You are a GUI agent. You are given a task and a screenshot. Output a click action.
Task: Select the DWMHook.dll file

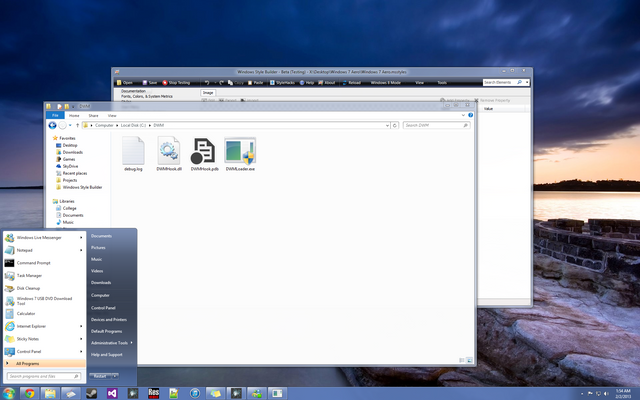(x=169, y=154)
